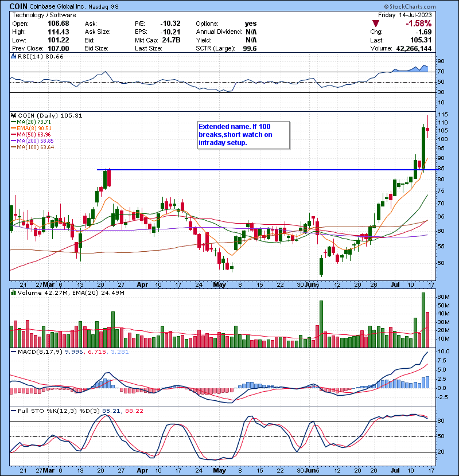Viewport: 459px width, 476px height.
Task: Click the MA(200) 58.85 legend entry
Action: point(33,141)
